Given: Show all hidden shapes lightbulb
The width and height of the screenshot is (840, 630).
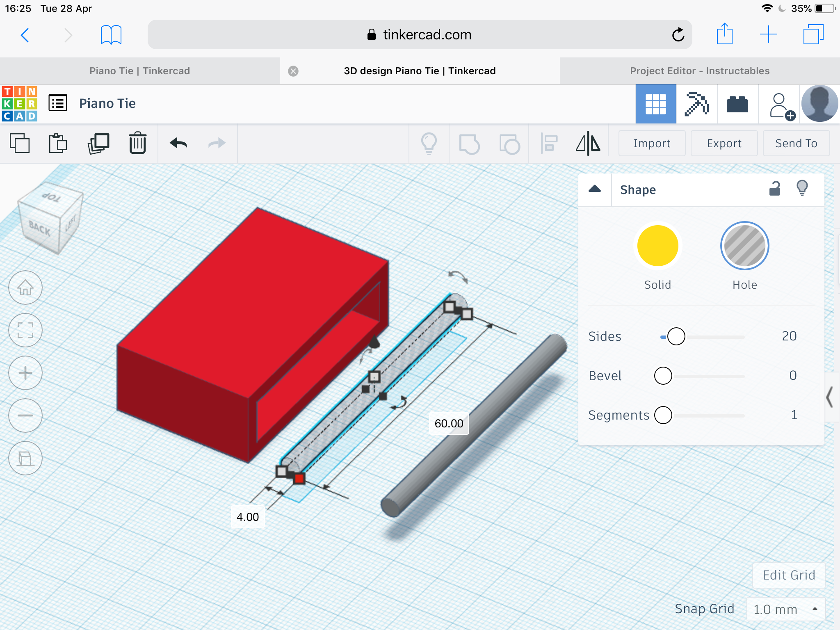Looking at the screenshot, I should [x=429, y=143].
